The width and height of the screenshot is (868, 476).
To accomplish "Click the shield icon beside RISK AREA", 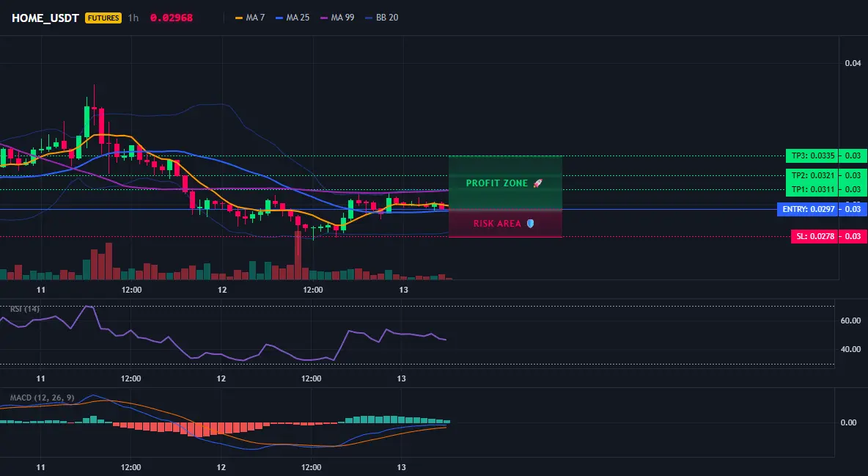I will tap(530, 224).
